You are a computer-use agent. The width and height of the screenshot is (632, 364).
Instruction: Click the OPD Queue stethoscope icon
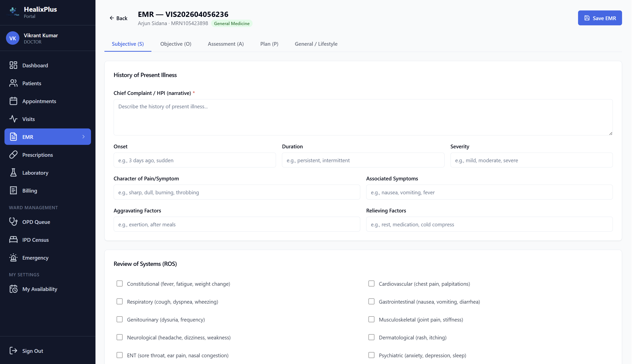tap(13, 222)
